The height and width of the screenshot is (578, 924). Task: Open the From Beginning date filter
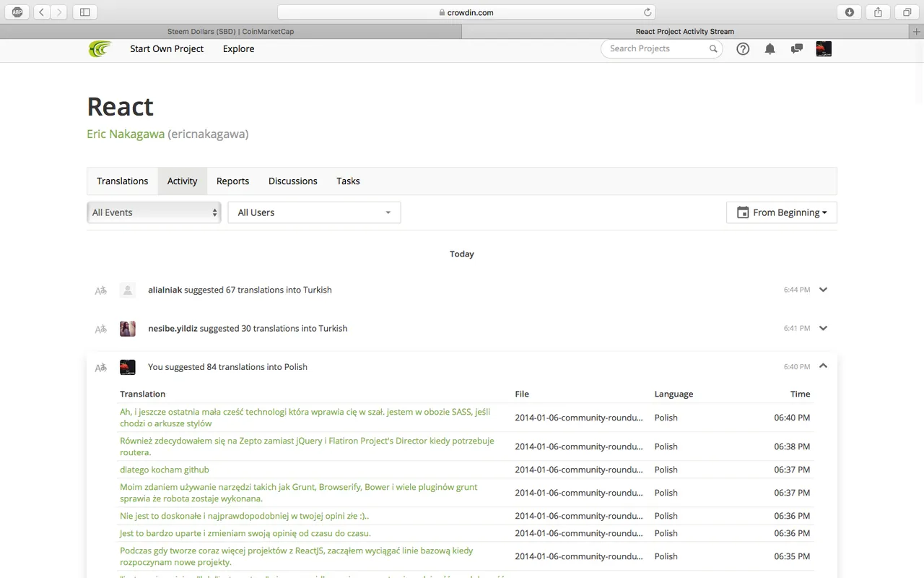coord(782,212)
